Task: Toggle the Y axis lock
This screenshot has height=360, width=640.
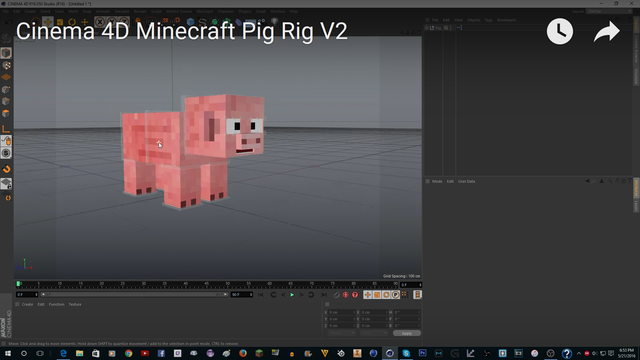Action: (112, 22)
